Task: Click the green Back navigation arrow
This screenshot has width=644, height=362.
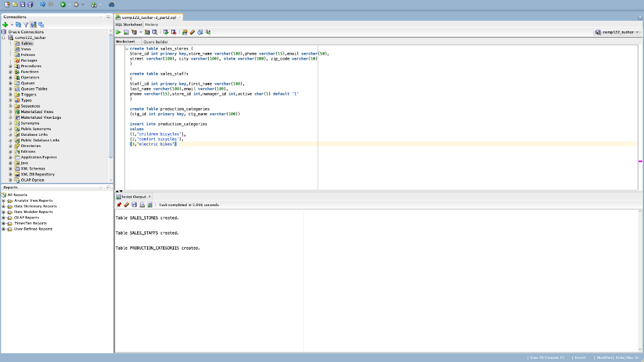Action: pyautogui.click(x=63, y=4)
